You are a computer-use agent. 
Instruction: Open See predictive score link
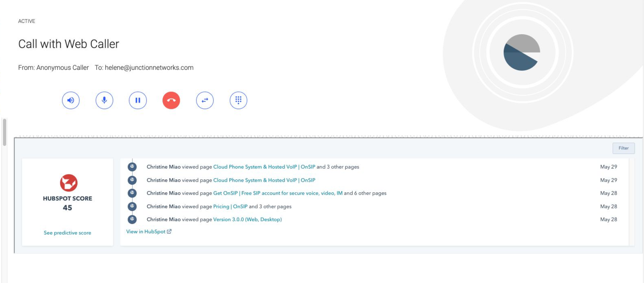67,233
